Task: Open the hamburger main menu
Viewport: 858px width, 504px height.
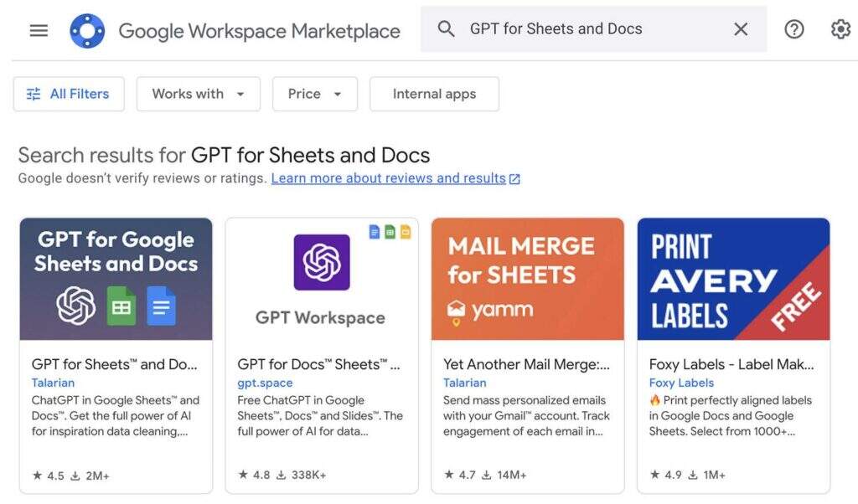Action: [39, 31]
